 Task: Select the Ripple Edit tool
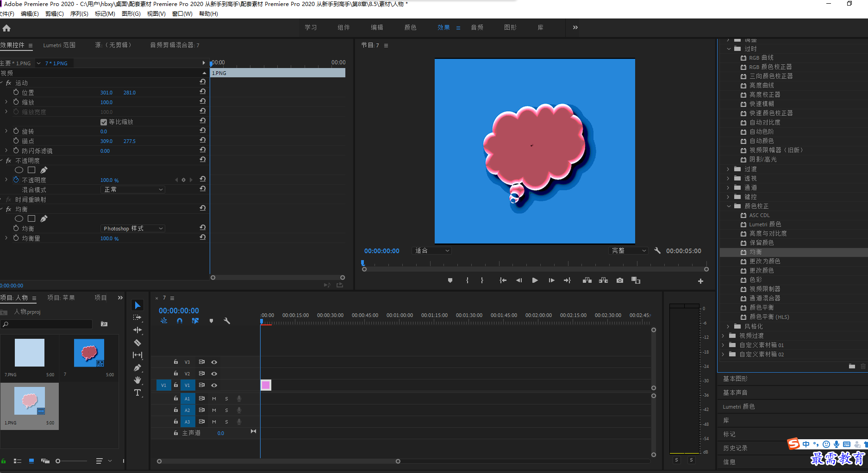[137, 330]
